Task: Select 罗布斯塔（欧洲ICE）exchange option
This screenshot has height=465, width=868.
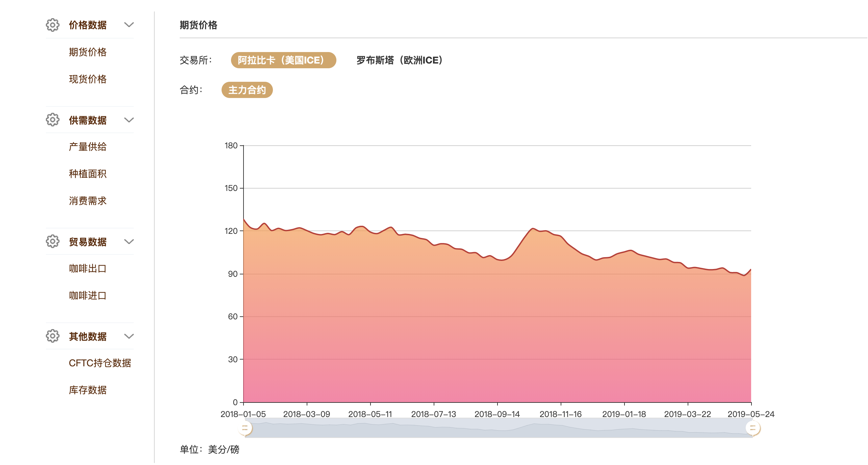Action: click(399, 60)
